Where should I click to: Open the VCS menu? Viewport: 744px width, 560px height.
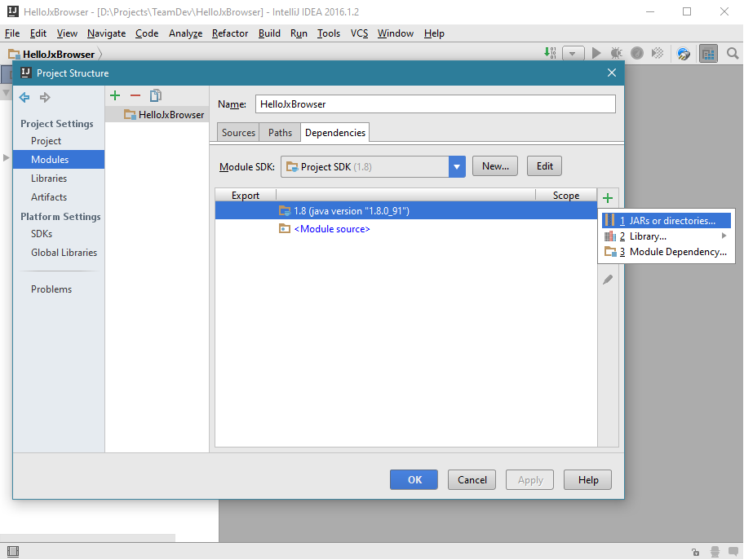click(359, 33)
